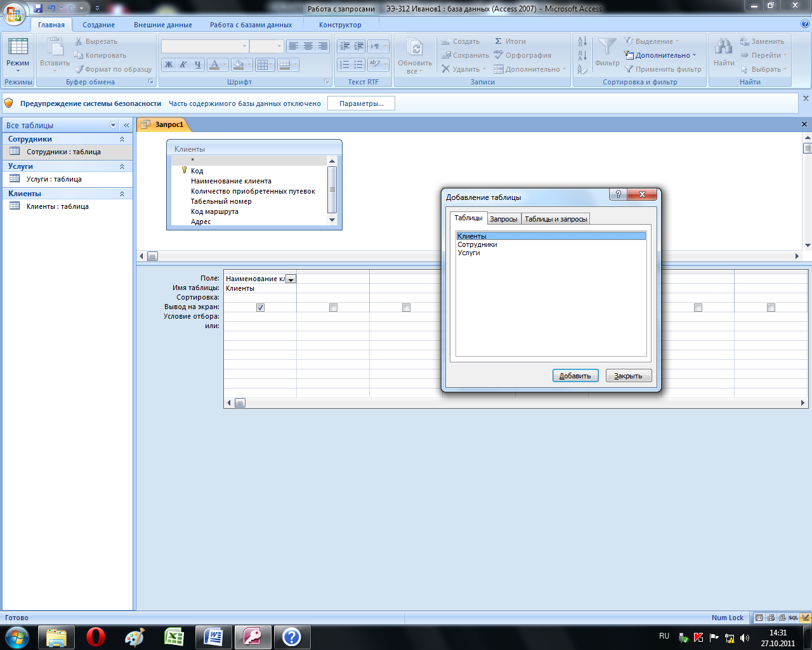Open Удалить dropdown arrow
The width and height of the screenshot is (812, 650).
pos(484,69)
